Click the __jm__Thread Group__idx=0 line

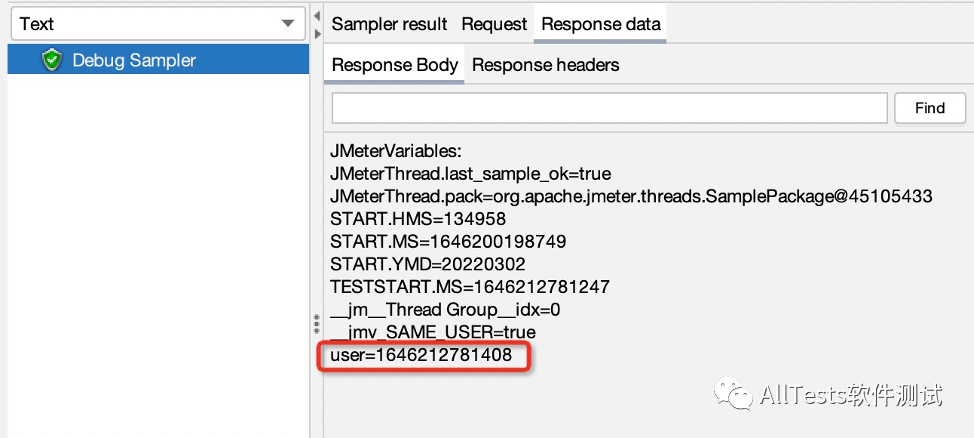pyautogui.click(x=445, y=309)
